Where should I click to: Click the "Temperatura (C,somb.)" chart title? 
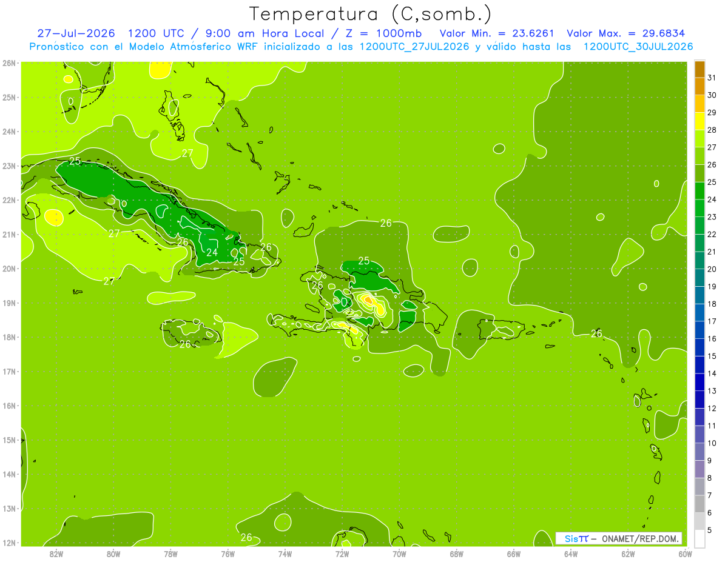click(x=371, y=14)
